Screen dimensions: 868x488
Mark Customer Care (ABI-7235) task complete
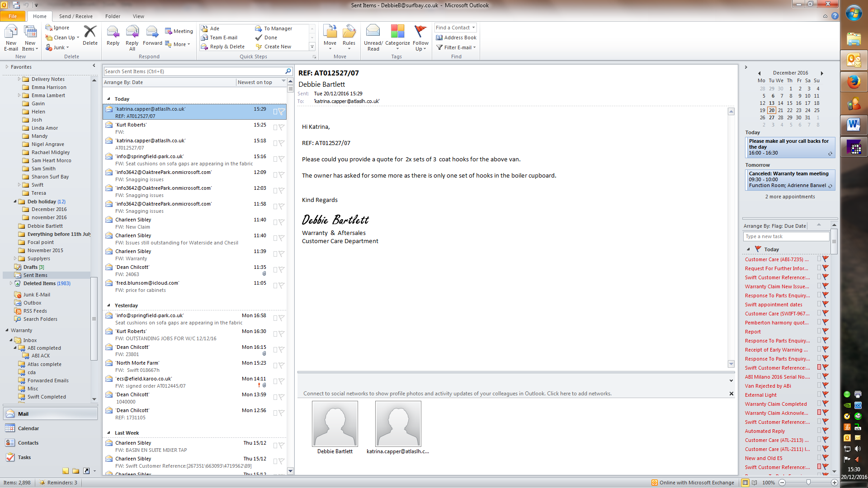pos(825,259)
